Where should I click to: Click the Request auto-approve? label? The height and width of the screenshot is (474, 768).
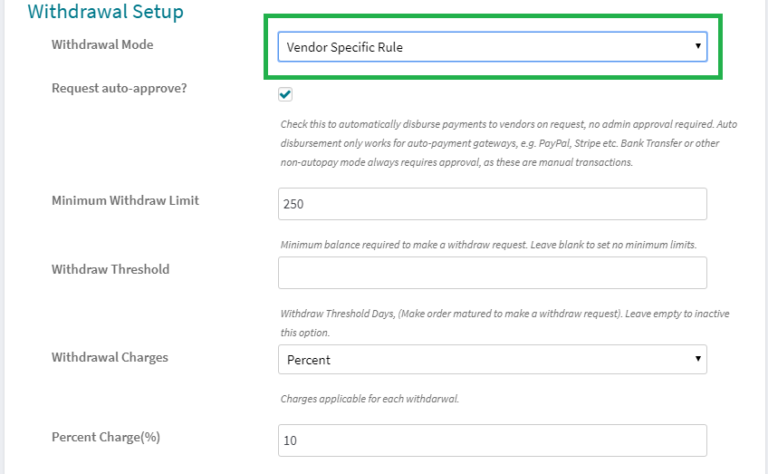point(119,89)
